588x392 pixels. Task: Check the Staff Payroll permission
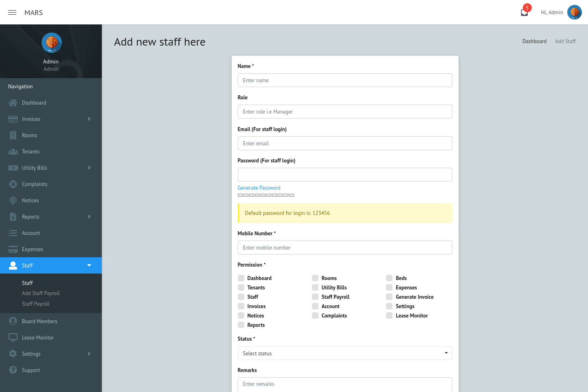click(315, 297)
